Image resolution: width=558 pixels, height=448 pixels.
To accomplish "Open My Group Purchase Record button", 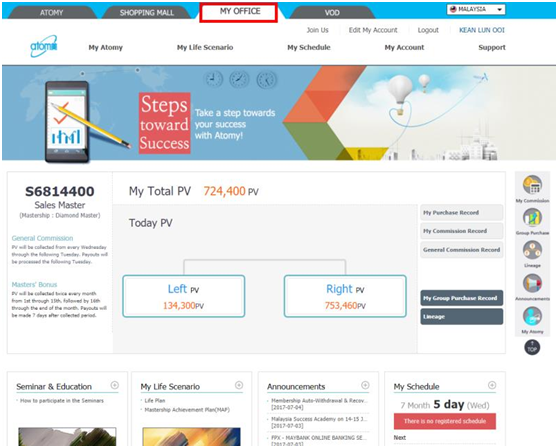I will point(462,298).
